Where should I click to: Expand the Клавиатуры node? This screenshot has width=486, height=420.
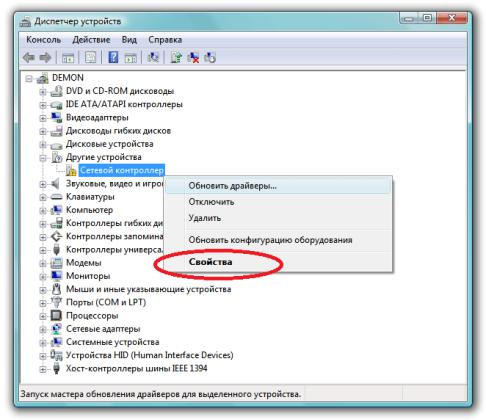pyautogui.click(x=43, y=197)
